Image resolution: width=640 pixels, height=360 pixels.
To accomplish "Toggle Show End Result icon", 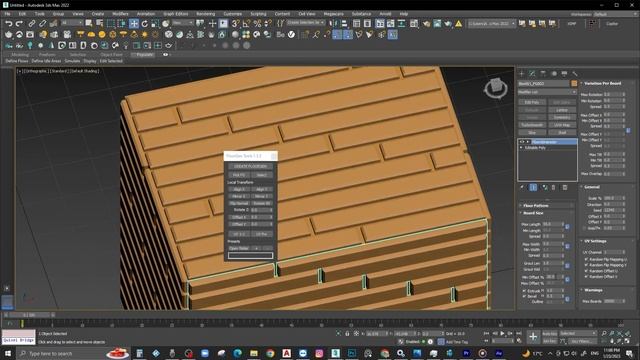I will coord(533,187).
